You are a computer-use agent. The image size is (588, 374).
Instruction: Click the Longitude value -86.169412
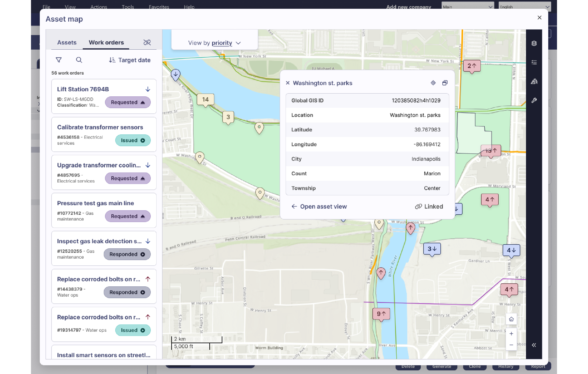(x=427, y=144)
